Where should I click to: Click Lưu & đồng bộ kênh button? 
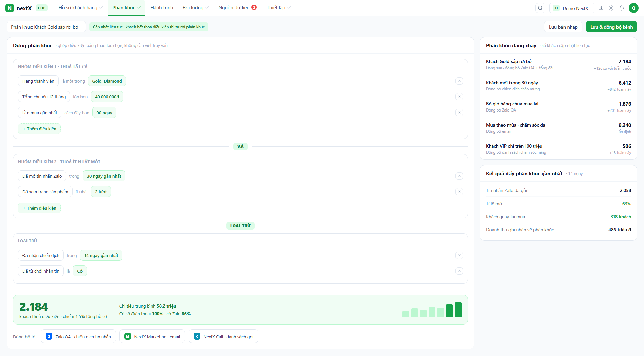[x=611, y=27]
